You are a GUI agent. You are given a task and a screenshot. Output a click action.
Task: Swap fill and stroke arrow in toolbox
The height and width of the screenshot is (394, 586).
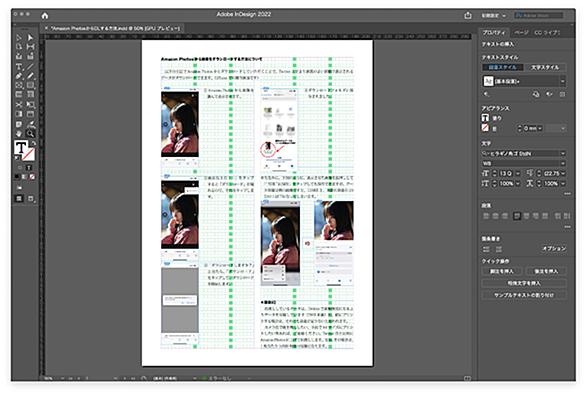[x=33, y=143]
